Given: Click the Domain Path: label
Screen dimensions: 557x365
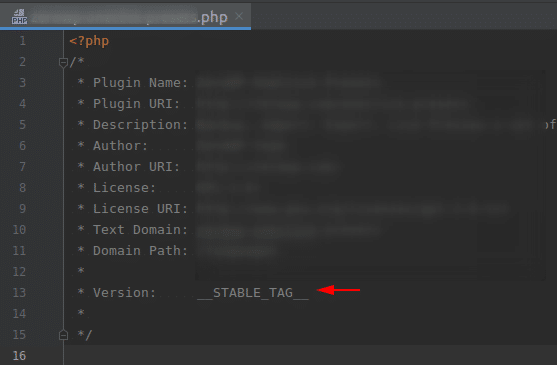Looking at the screenshot, I should [140, 251].
